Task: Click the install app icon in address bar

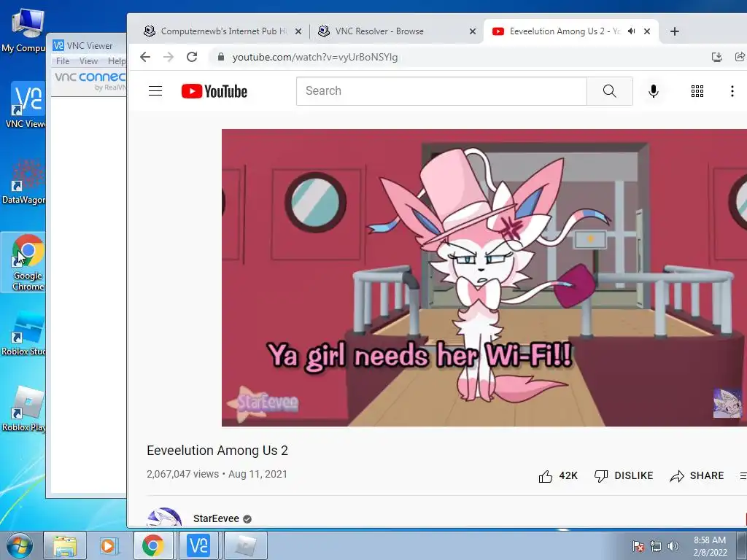Action: click(x=716, y=57)
